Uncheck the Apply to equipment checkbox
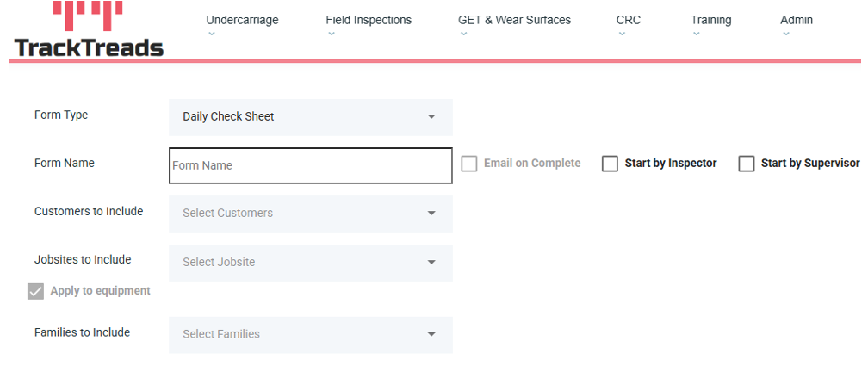 (35, 291)
